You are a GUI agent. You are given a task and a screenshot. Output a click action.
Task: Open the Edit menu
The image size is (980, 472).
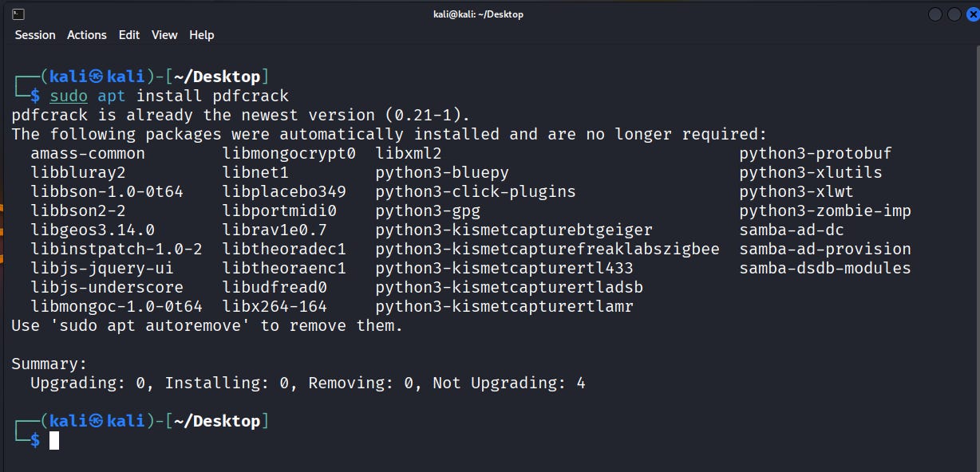128,35
